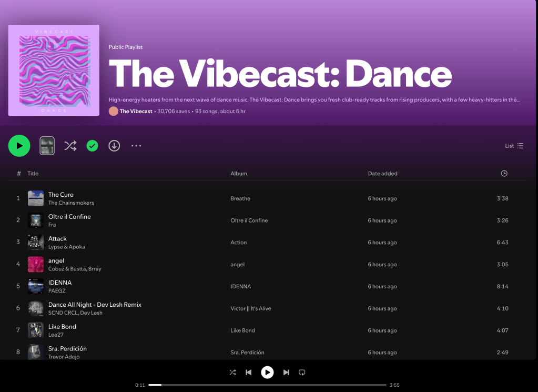
Task: Click the 30,706 saves text
Action: click(174, 111)
